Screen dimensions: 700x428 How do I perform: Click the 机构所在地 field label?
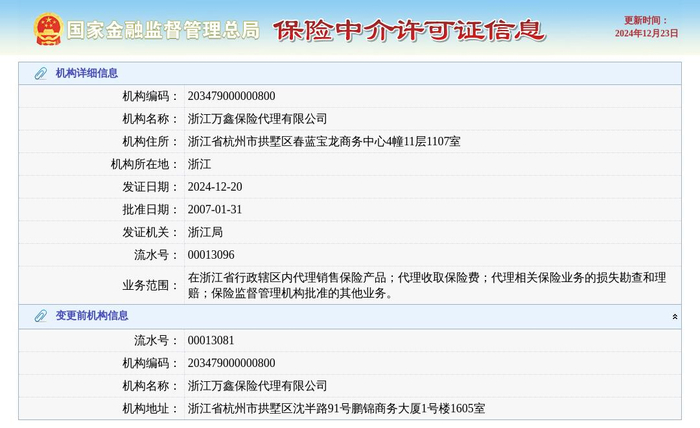click(144, 164)
